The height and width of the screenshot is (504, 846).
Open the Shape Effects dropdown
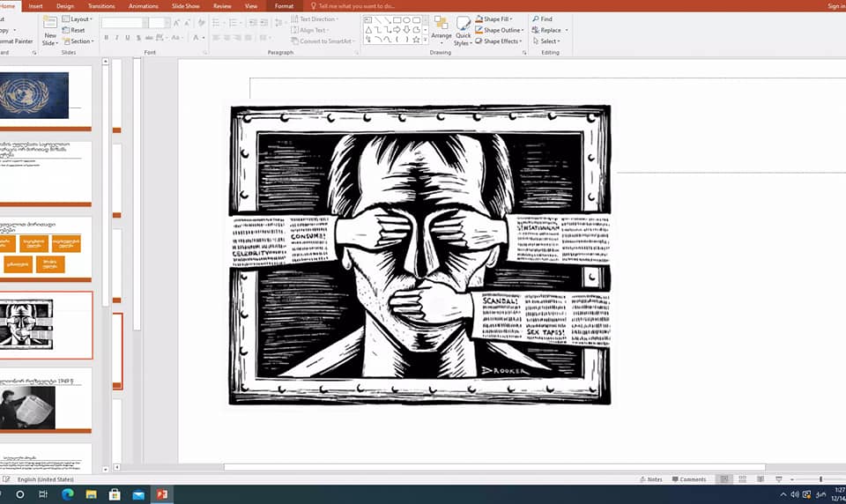click(x=499, y=41)
